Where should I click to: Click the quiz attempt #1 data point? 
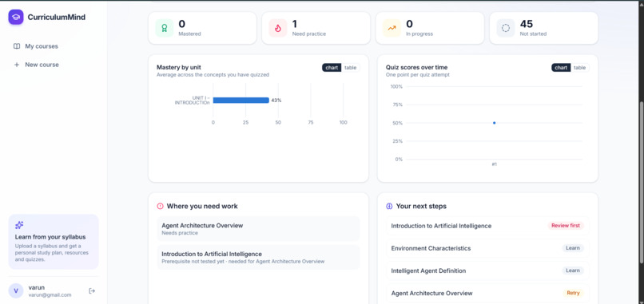[494, 123]
